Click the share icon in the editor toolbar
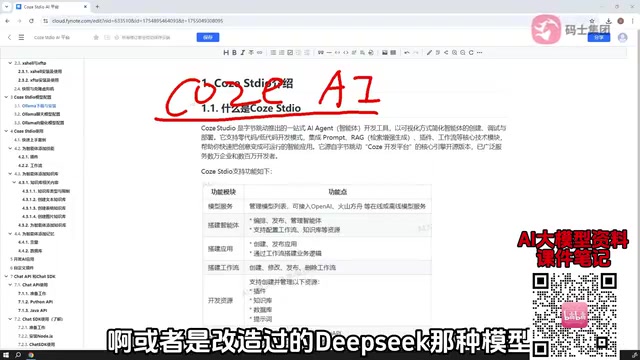 point(446,53)
